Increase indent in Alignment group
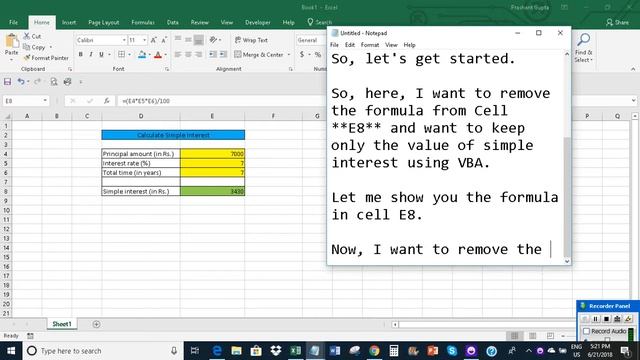 point(223,54)
